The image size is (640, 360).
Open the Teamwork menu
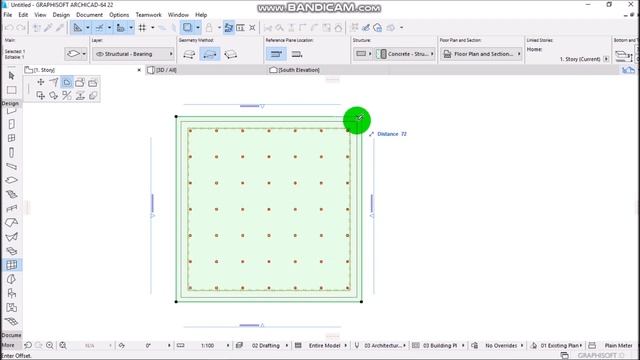149,15
